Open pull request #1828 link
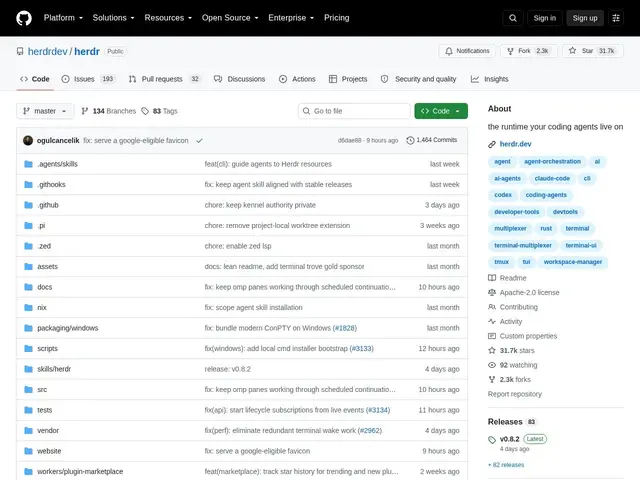Screen dimensions: 640x480 point(344,328)
